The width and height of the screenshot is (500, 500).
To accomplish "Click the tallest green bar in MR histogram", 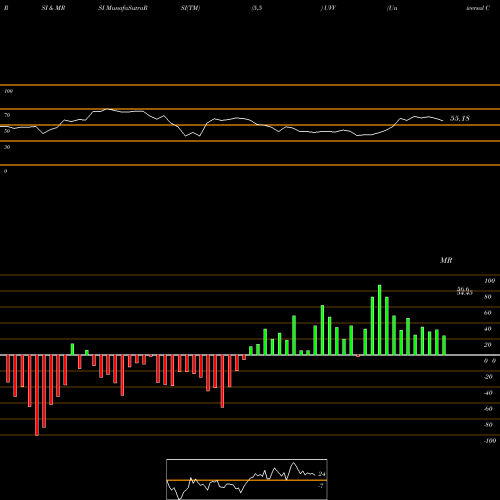I will (x=379, y=320).
